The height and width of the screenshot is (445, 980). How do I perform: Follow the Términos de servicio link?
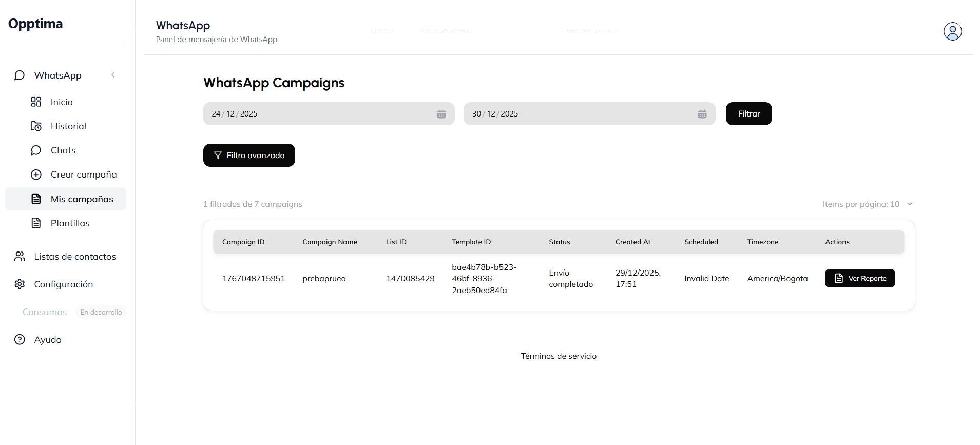click(x=559, y=356)
